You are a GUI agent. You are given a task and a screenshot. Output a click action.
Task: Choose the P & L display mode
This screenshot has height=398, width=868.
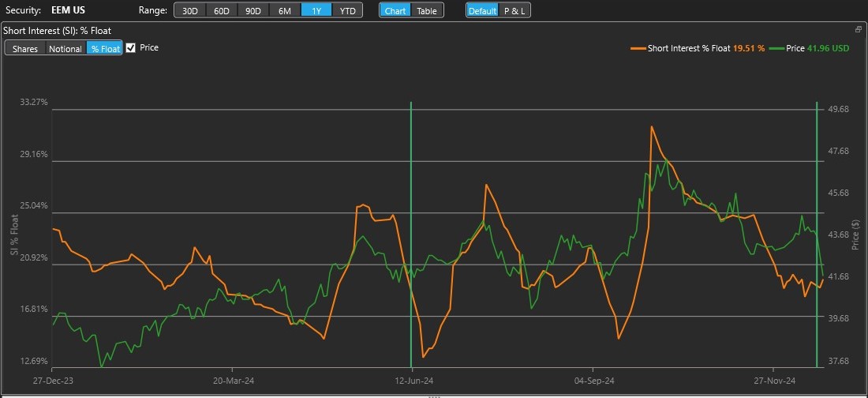(x=514, y=10)
